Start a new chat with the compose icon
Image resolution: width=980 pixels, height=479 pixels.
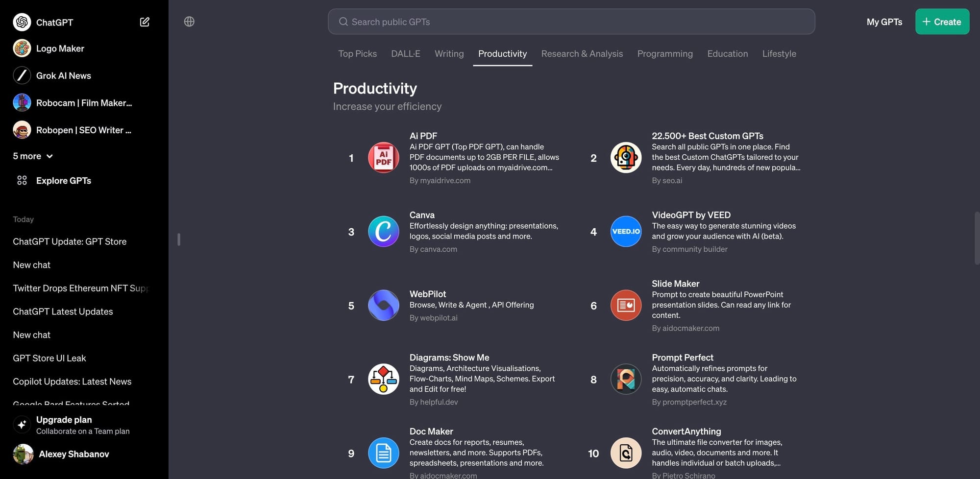145,22
